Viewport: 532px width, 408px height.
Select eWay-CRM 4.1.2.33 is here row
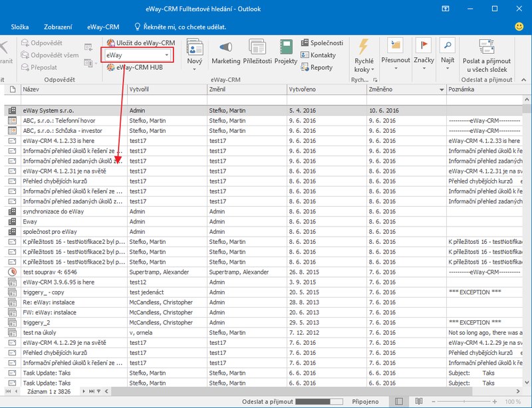(263, 141)
